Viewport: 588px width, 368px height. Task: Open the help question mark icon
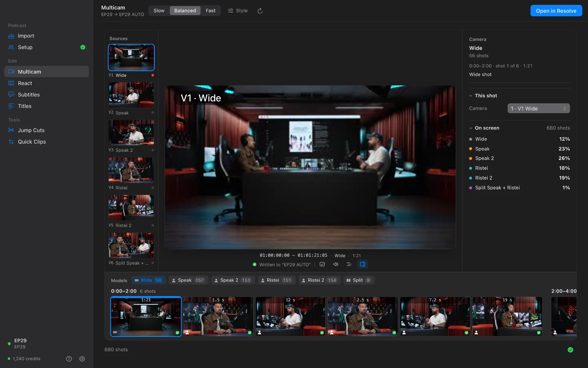tap(69, 359)
